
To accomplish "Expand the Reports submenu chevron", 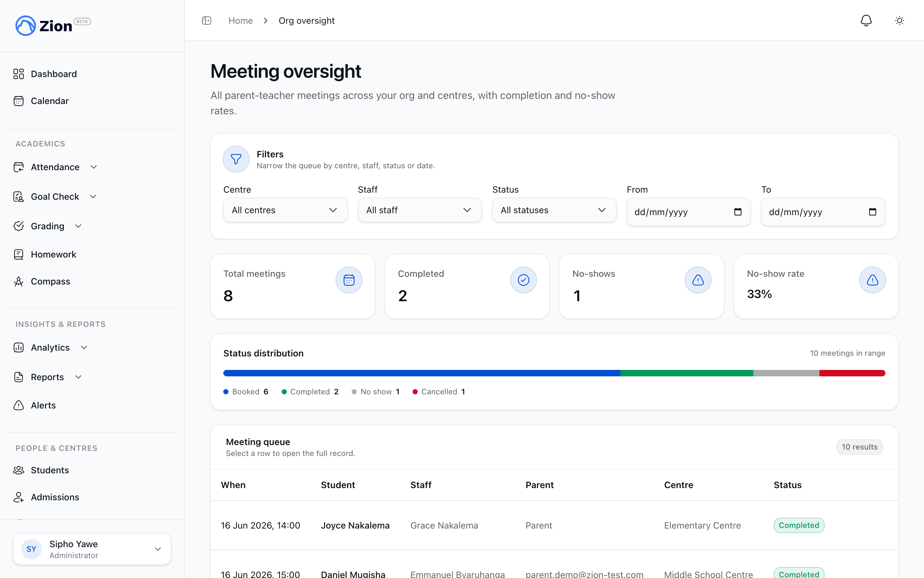I will coord(78,377).
